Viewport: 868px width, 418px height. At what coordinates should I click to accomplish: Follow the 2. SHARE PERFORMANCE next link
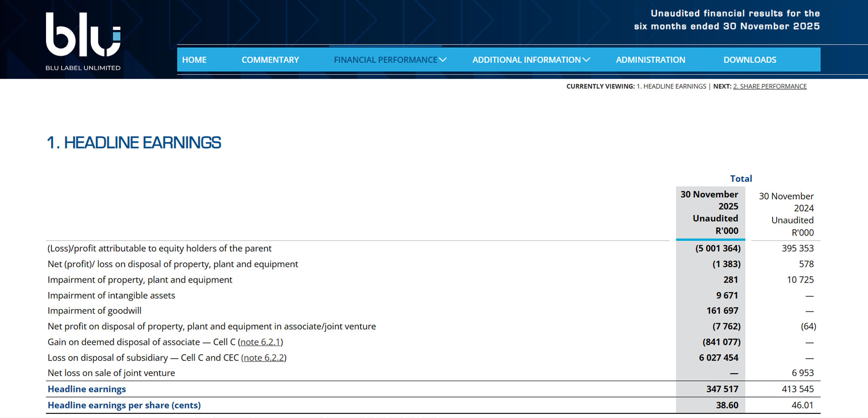pyautogui.click(x=770, y=86)
